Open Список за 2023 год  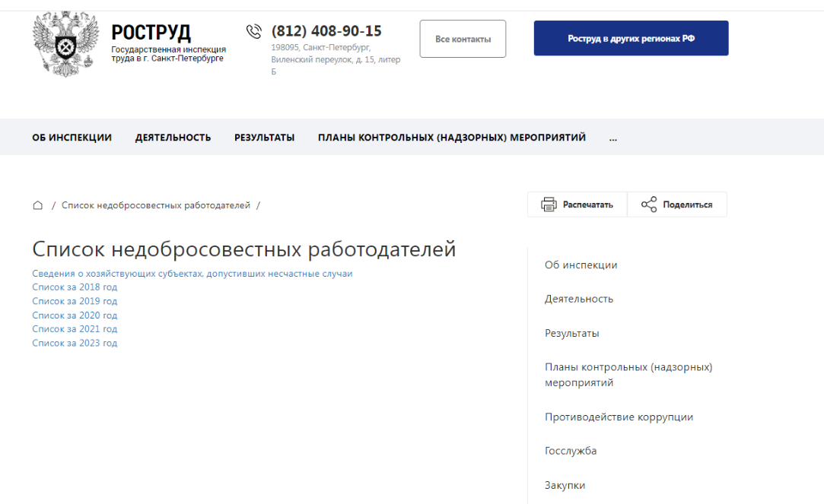(x=75, y=344)
